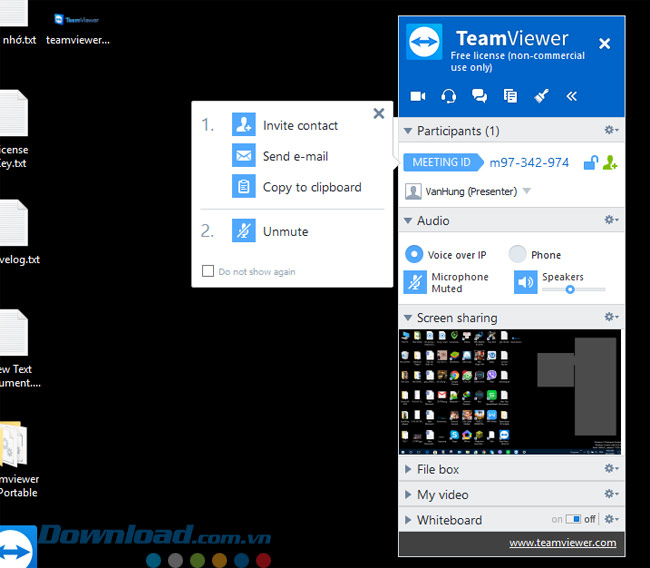Screen dimensions: 650x568
Task: Close the TeamViewer panel
Action: pyautogui.click(x=604, y=43)
